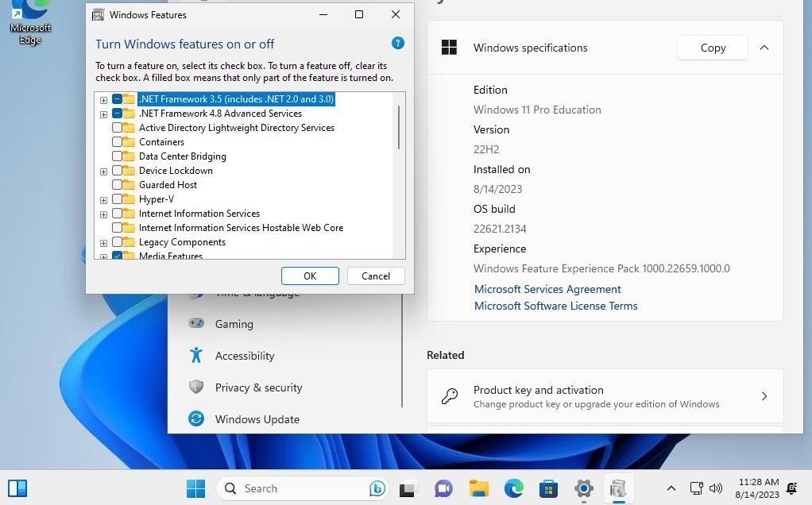Click the features list scrollbar thumb

pyautogui.click(x=399, y=127)
